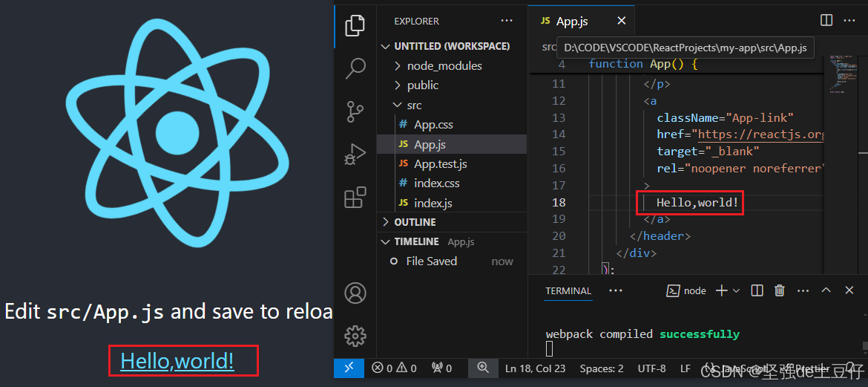Click the React logo in browser page
The width and height of the screenshot is (868, 387).
pos(177,132)
